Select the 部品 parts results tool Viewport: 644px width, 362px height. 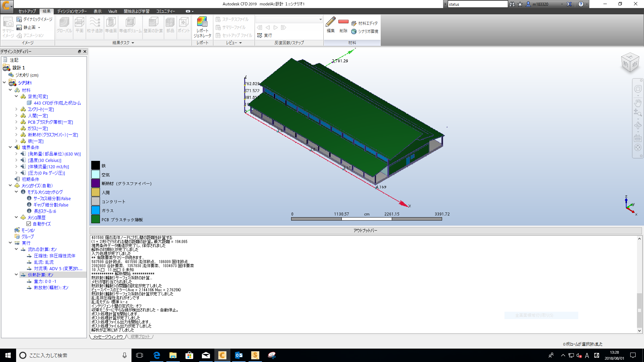pyautogui.click(x=170, y=25)
